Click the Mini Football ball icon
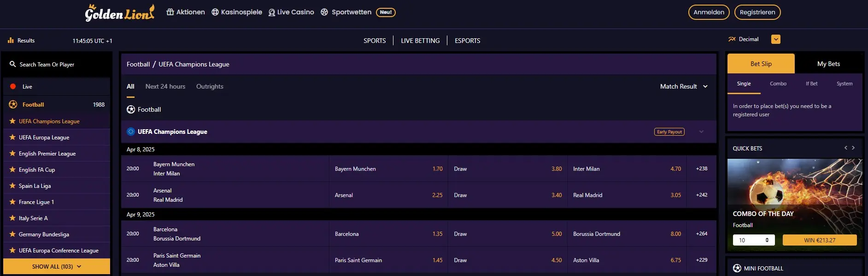The height and width of the screenshot is (276, 868). click(x=737, y=268)
